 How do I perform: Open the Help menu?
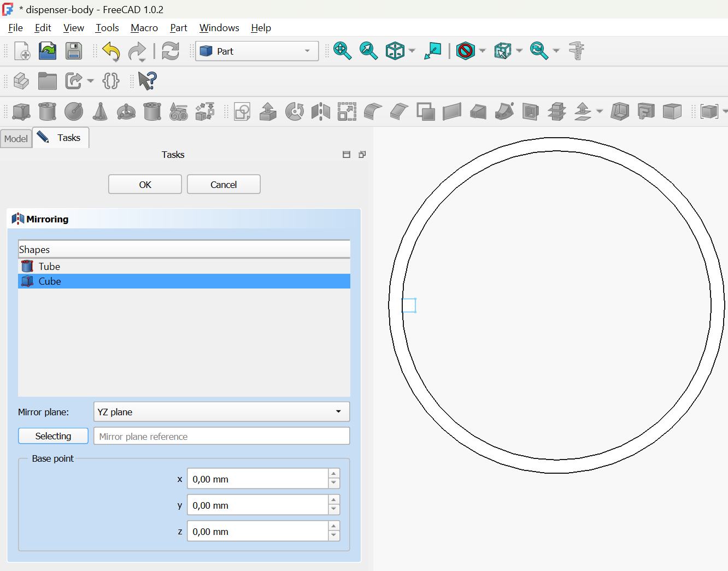(261, 28)
